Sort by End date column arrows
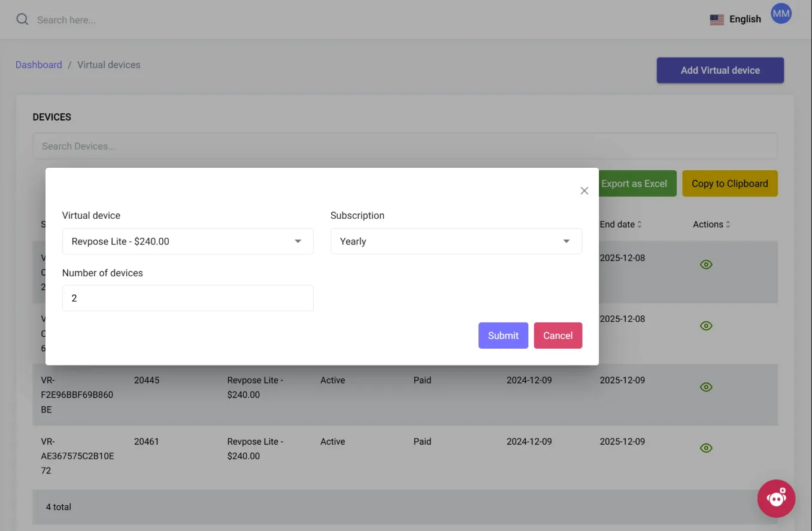The height and width of the screenshot is (531, 812). (x=639, y=224)
